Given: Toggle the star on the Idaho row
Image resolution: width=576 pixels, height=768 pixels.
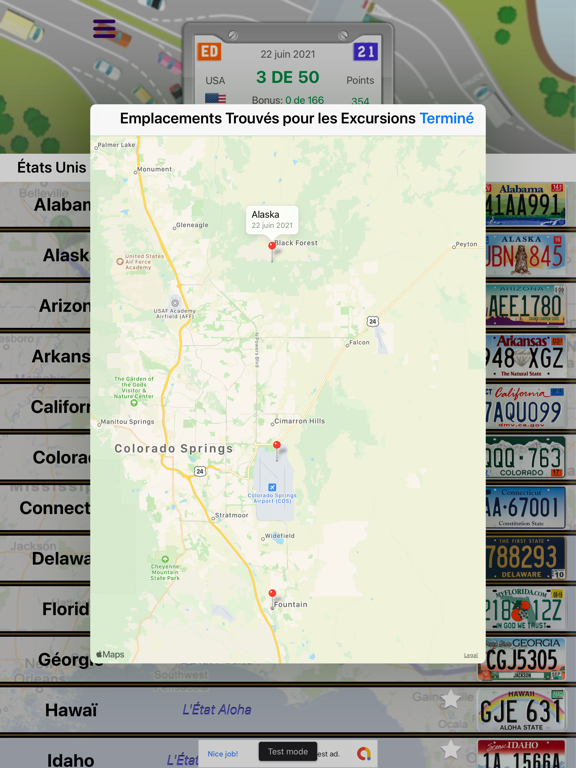Looking at the screenshot, I should [450, 749].
